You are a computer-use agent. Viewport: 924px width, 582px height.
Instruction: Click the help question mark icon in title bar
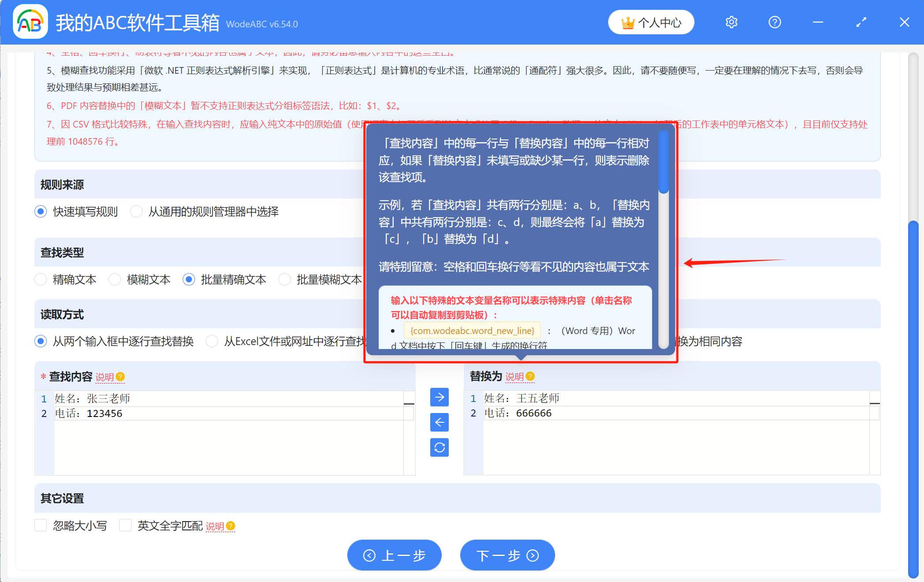[x=774, y=22]
